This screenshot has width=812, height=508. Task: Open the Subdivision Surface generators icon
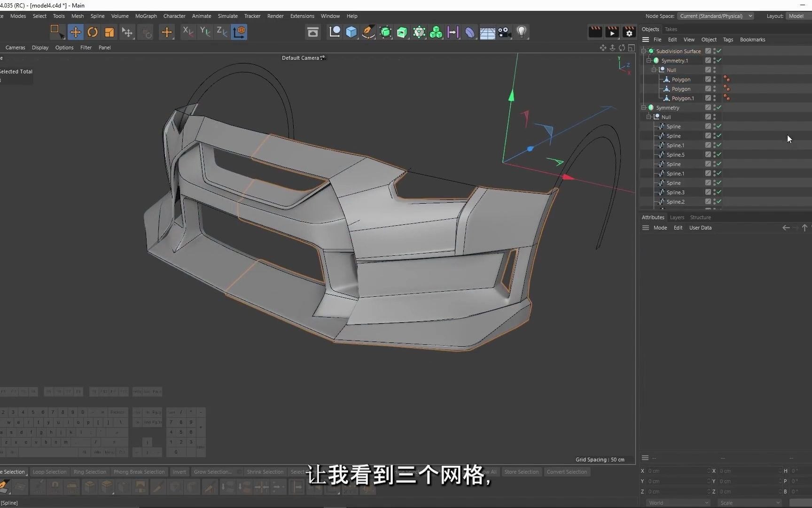(x=385, y=32)
